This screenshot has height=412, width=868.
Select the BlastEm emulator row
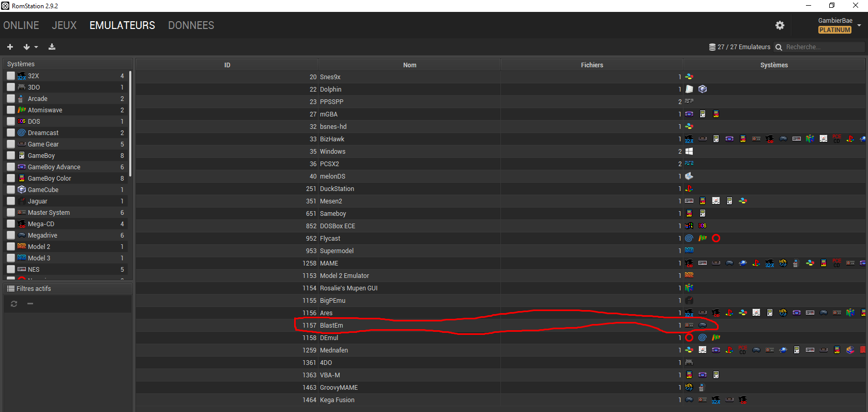pyautogui.click(x=500, y=325)
